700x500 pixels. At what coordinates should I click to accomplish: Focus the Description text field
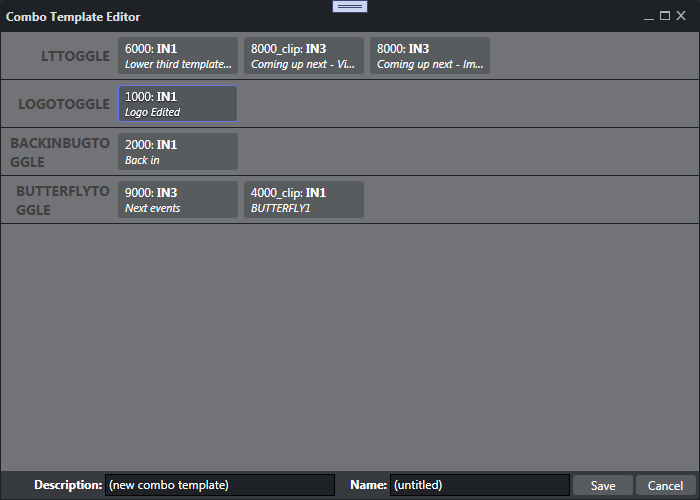click(220, 485)
